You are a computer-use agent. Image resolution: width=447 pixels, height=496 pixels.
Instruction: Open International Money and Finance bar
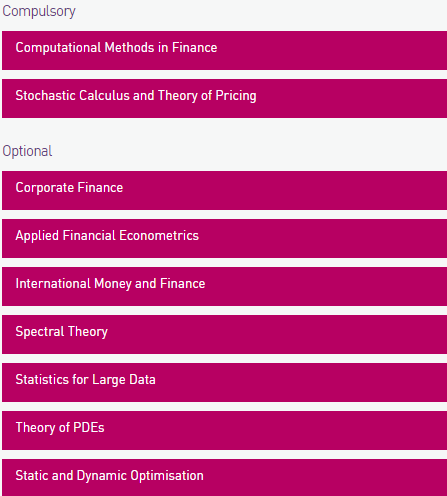click(x=224, y=286)
